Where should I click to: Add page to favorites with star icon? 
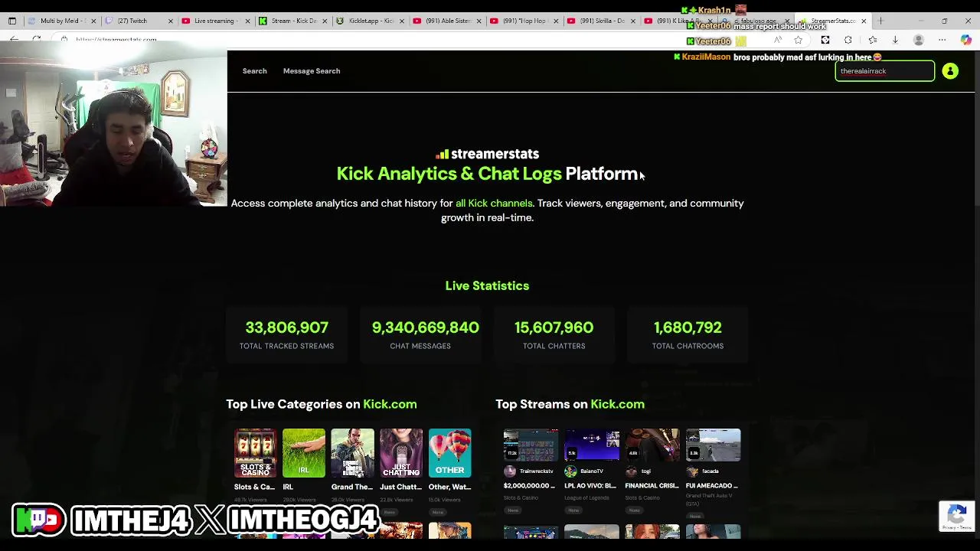coord(799,40)
